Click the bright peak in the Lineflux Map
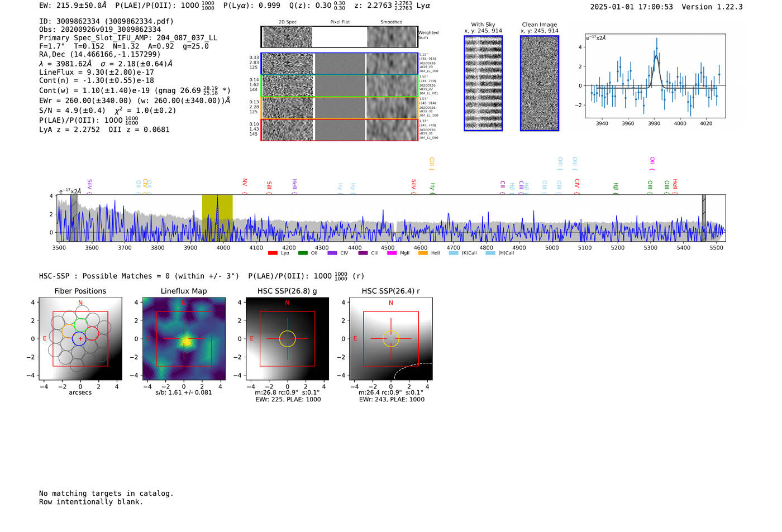782x532 pixels. click(x=185, y=341)
